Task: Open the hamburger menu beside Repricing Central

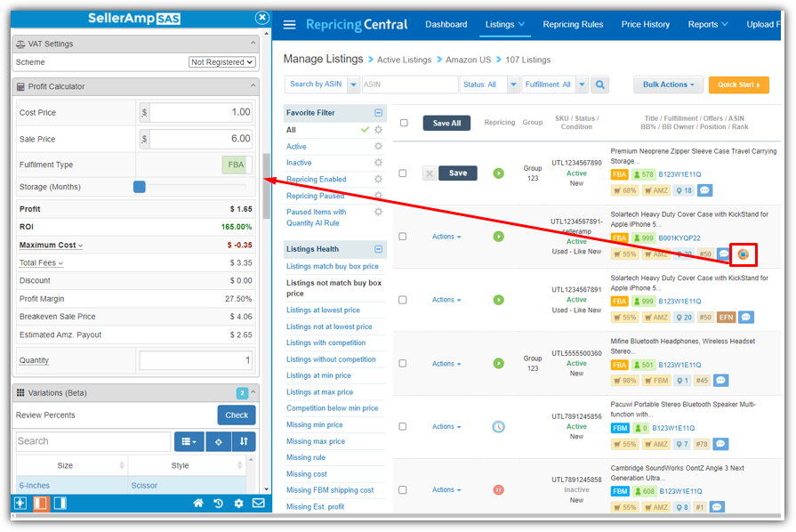Action: tap(289, 24)
